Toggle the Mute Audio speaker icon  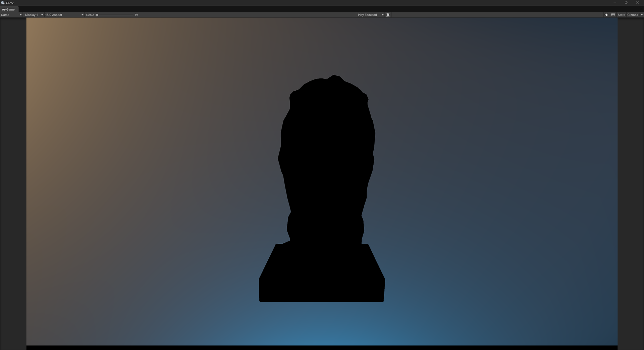(x=606, y=15)
